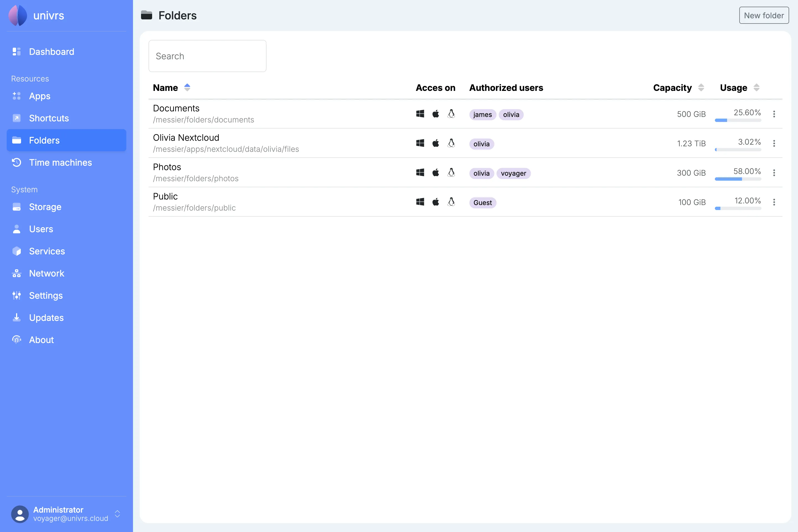
Task: Go to Apps in the sidebar
Action: [x=66, y=96]
